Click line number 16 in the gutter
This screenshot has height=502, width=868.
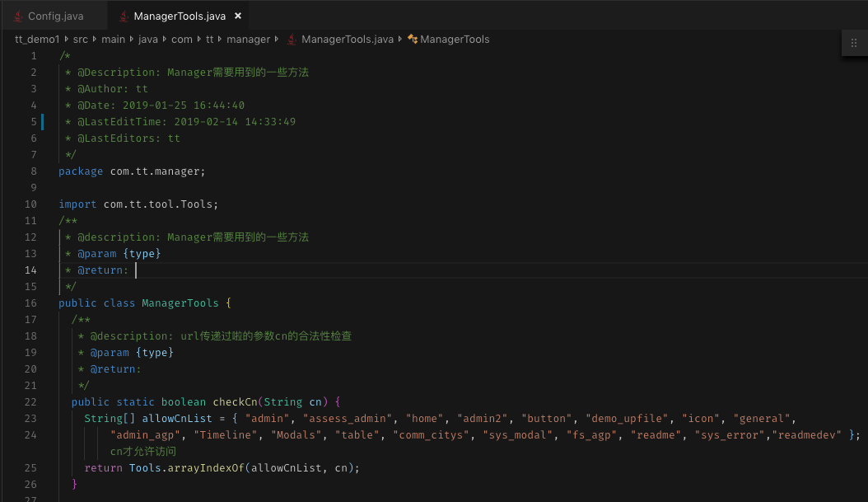30,303
